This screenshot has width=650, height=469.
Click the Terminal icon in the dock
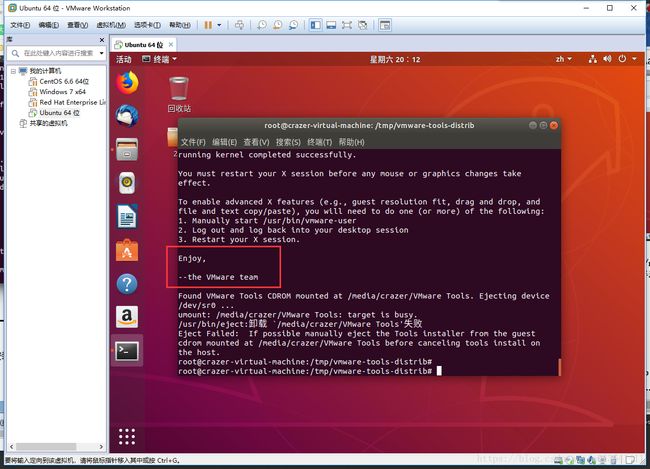coord(127,351)
